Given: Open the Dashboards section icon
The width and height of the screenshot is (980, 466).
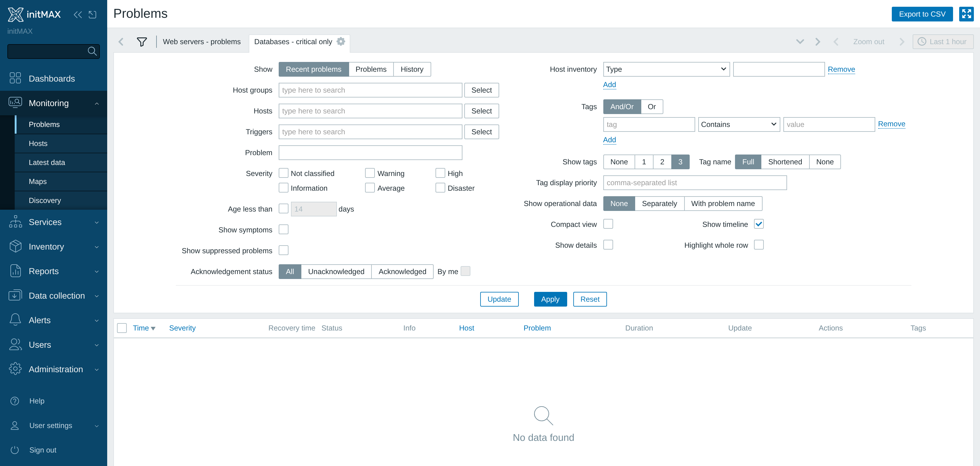Looking at the screenshot, I should coord(15,78).
